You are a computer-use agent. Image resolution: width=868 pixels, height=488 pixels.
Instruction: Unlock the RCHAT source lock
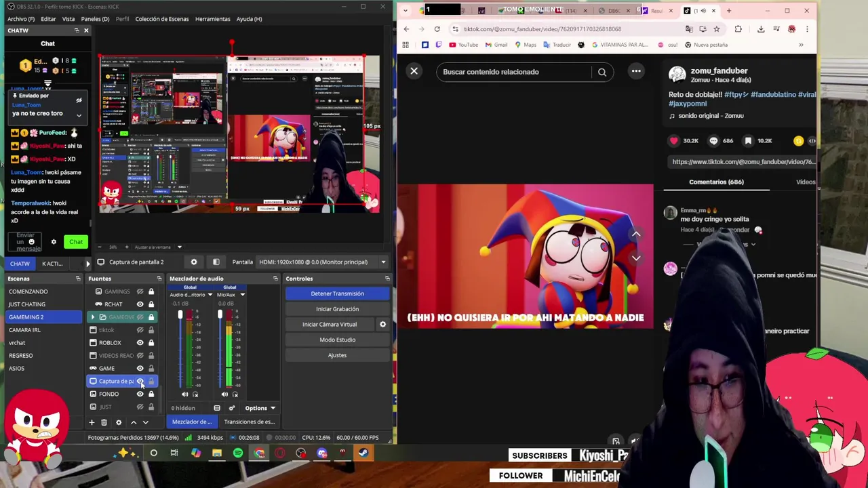[x=151, y=304]
